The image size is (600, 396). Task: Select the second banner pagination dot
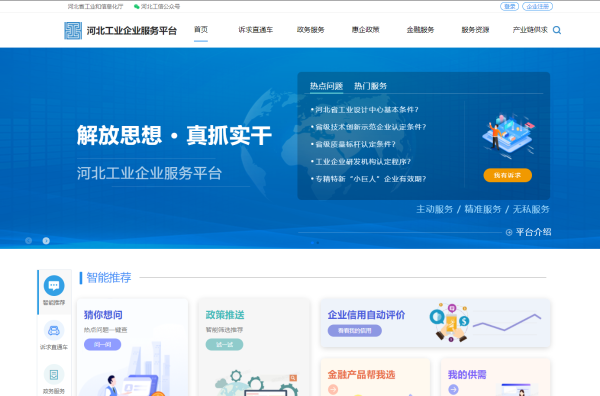coord(318,243)
